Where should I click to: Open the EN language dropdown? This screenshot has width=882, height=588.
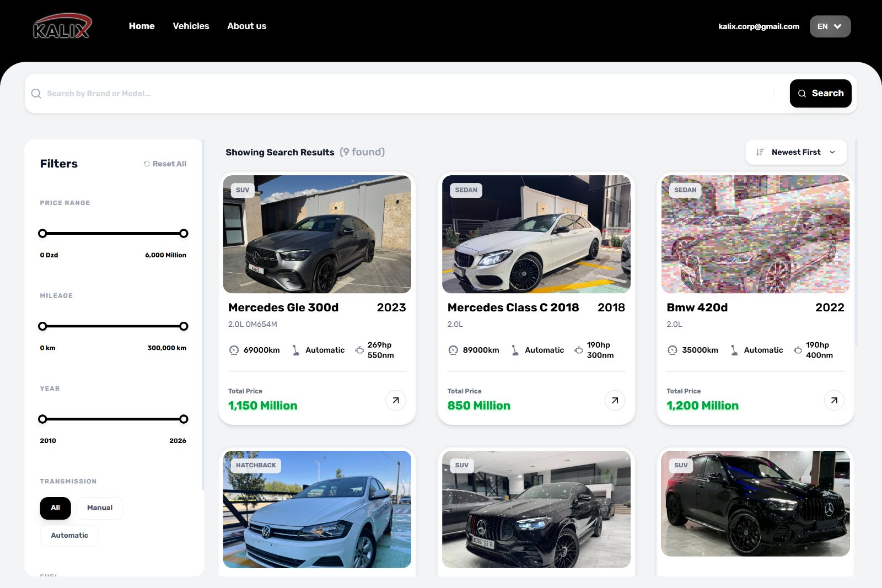[x=830, y=26]
